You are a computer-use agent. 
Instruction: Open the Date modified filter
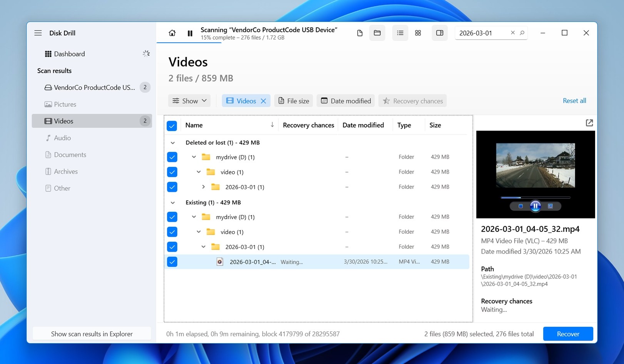pos(345,101)
